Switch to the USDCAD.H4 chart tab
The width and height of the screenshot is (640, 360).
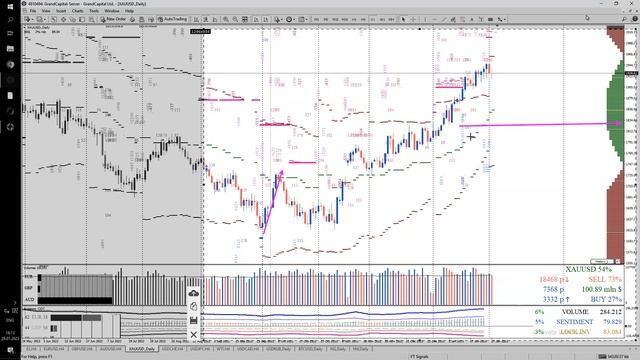pos(248,349)
